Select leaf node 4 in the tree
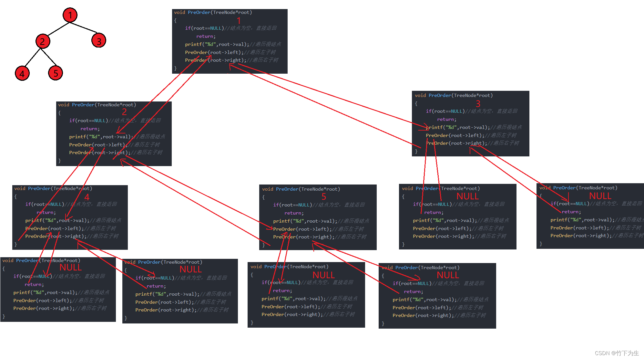644x359 pixels. pos(22,73)
